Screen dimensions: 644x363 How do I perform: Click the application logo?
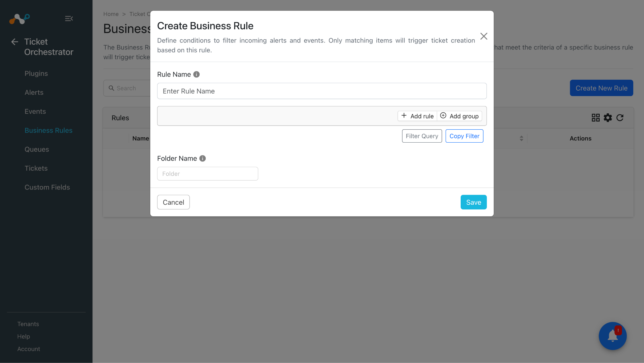click(x=19, y=19)
